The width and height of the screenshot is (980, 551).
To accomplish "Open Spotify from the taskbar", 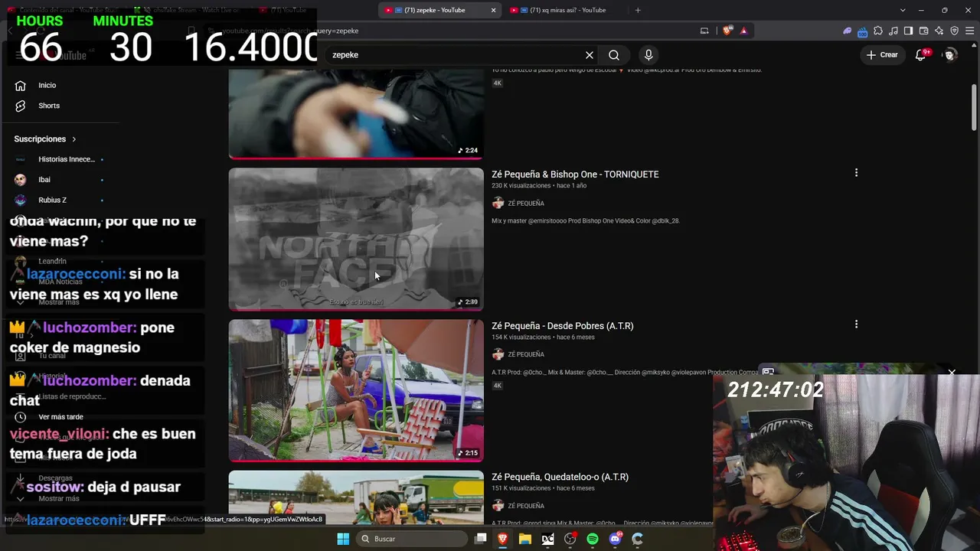I will click(x=593, y=539).
